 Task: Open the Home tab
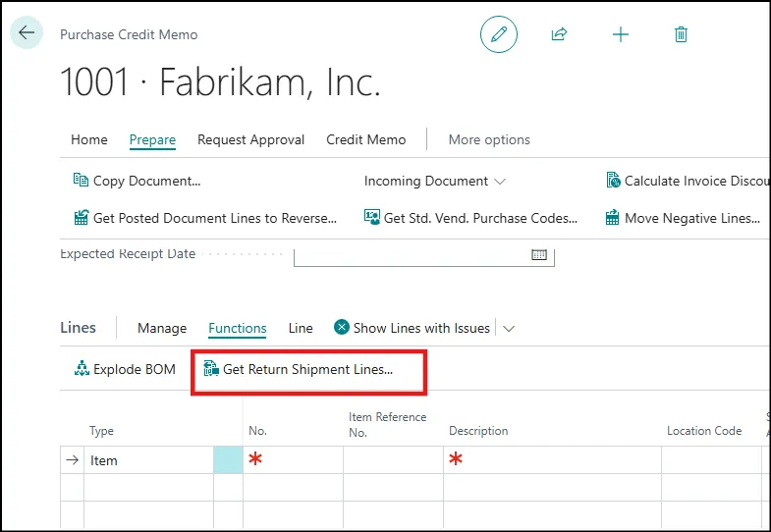pyautogui.click(x=89, y=139)
